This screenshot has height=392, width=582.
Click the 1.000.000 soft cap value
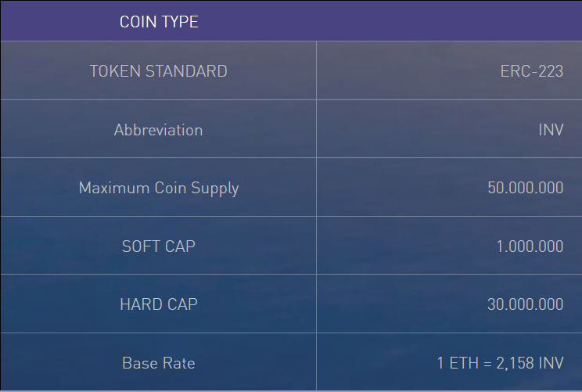(x=530, y=246)
